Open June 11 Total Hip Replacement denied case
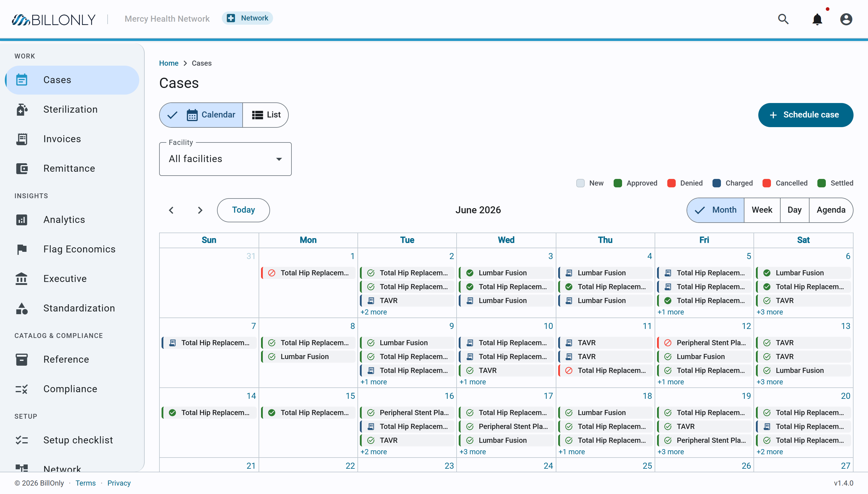 pyautogui.click(x=605, y=371)
